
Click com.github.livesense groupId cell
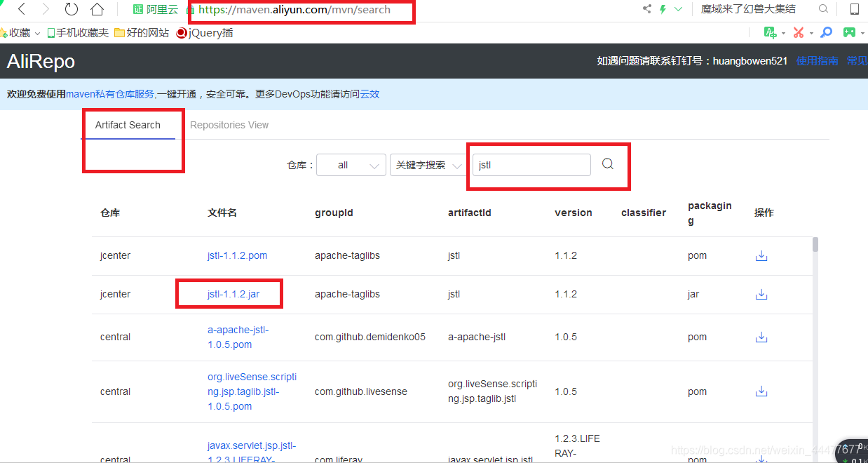click(361, 391)
